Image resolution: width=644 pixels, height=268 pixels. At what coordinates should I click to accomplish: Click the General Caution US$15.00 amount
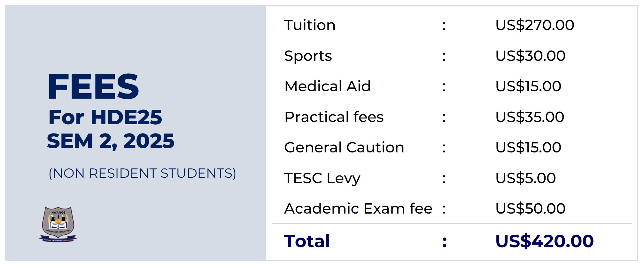(x=528, y=148)
